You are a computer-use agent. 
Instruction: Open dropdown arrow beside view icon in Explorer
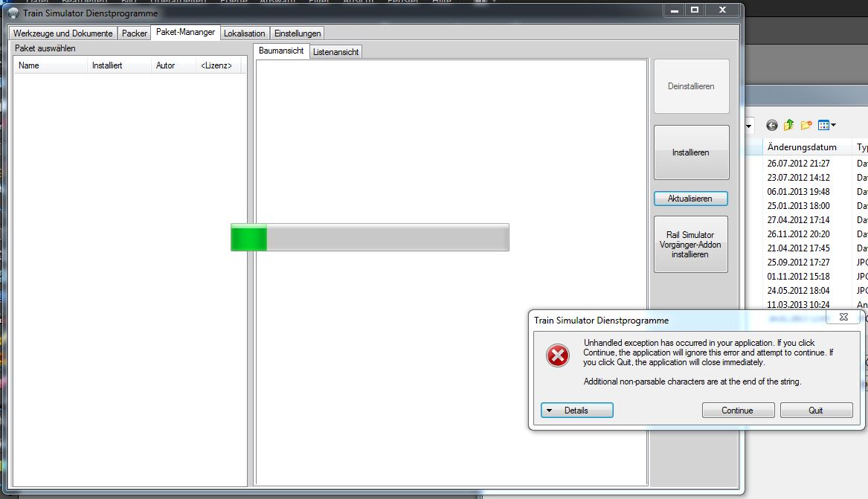(x=833, y=126)
